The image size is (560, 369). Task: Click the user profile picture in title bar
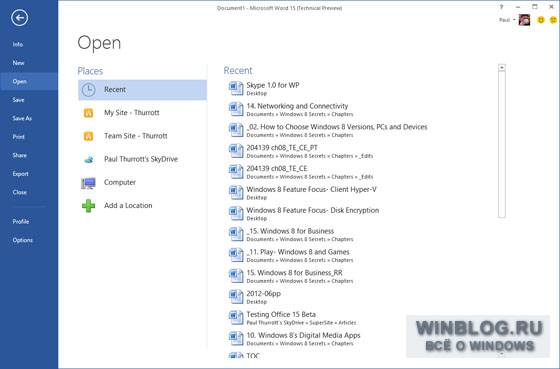524,20
